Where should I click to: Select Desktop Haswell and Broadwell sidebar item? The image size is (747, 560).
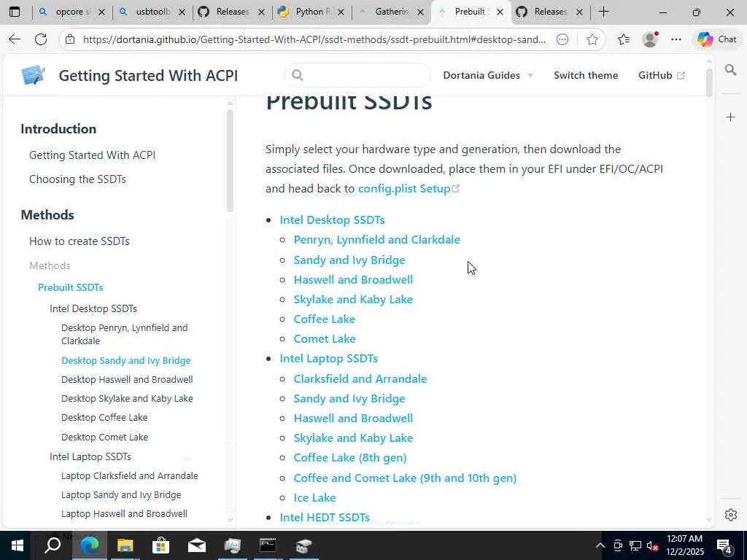tap(127, 379)
